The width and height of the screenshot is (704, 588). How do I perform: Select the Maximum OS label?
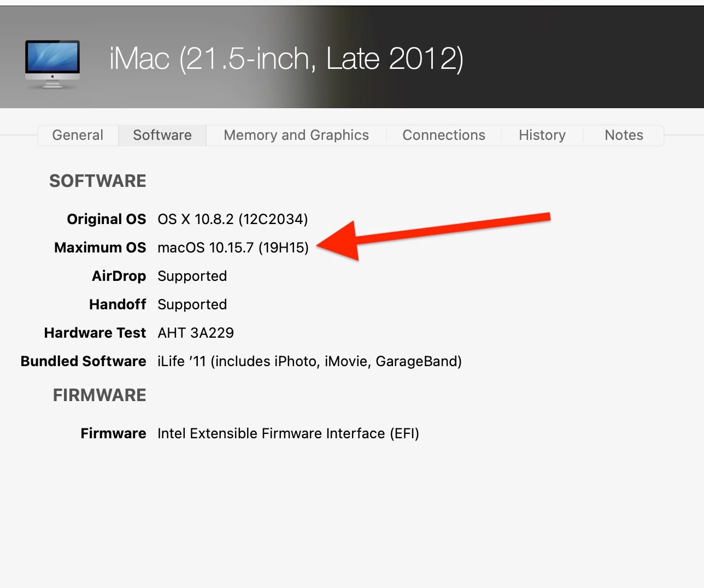pyautogui.click(x=100, y=248)
